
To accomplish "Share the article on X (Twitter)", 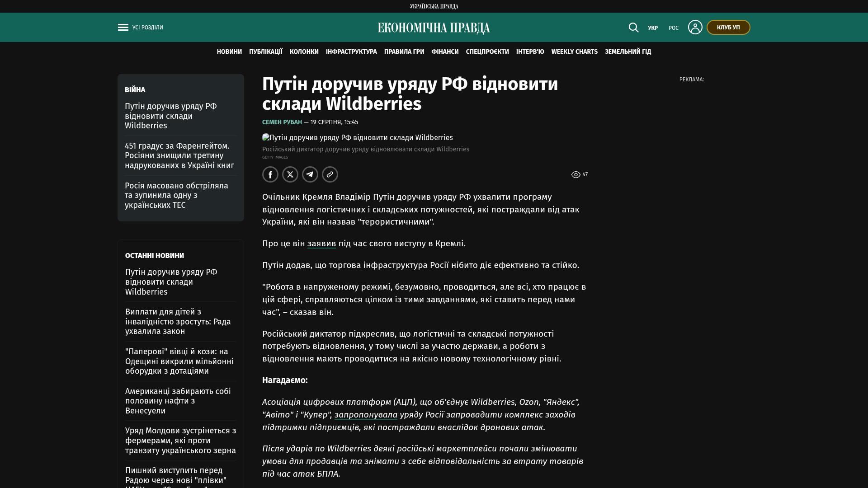I will click(x=290, y=174).
